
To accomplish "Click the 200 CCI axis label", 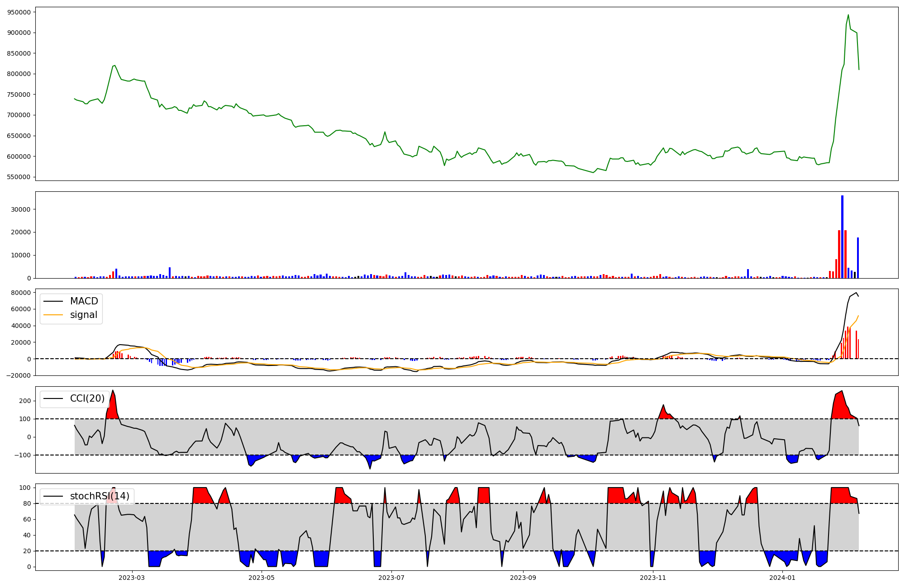I will click(25, 401).
